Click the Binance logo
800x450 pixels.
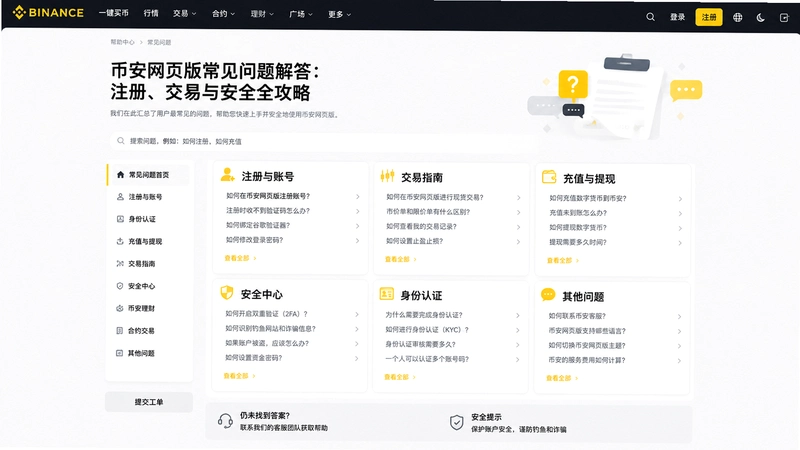coord(48,13)
